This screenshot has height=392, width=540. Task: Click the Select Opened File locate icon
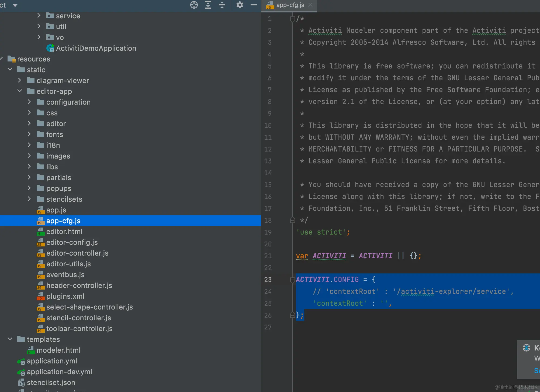(x=194, y=5)
